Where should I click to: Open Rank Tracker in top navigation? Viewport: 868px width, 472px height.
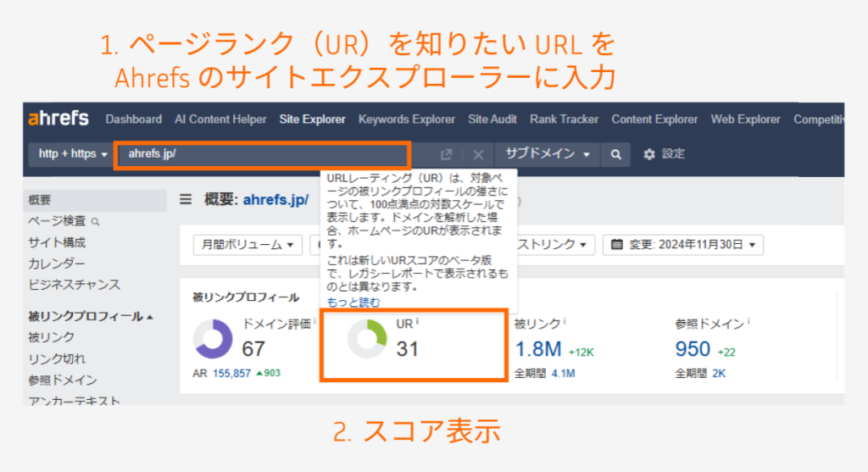pyautogui.click(x=564, y=119)
